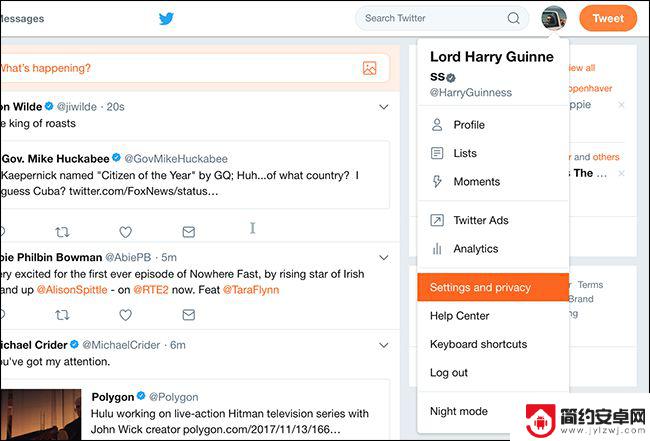Open the @MichaelCrider handle
Image resolution: width=650 pixels, height=441 pixels.
pyautogui.click(x=121, y=345)
